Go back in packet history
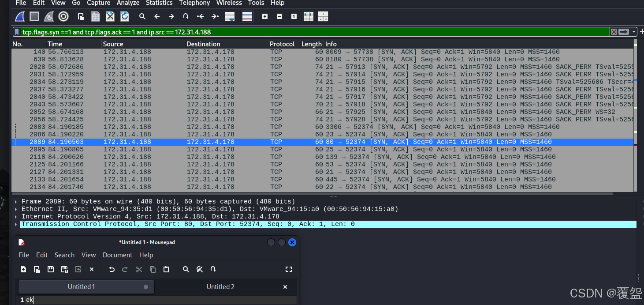 tap(157, 16)
